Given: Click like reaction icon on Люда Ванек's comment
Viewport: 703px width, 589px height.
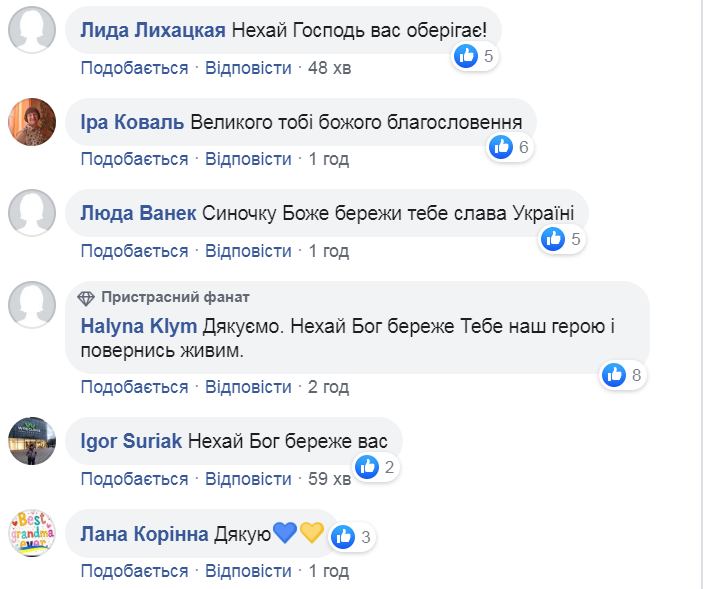Looking at the screenshot, I should [x=553, y=239].
